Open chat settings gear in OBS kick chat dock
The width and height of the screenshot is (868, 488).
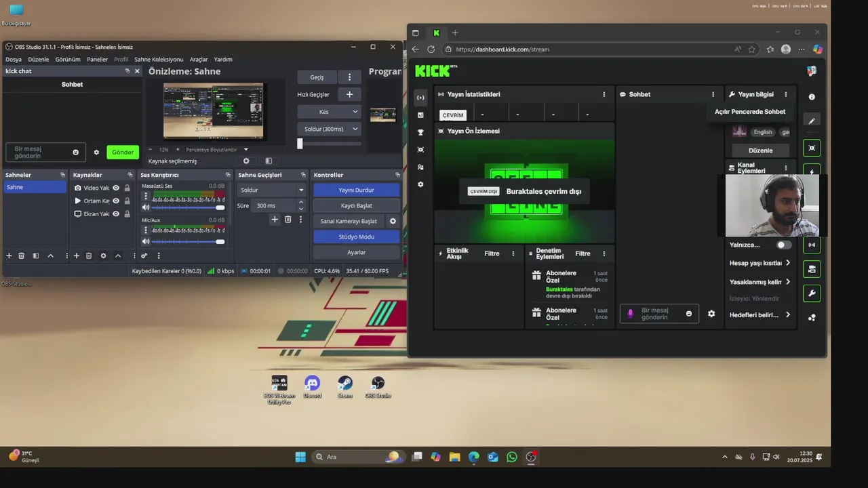coord(96,152)
